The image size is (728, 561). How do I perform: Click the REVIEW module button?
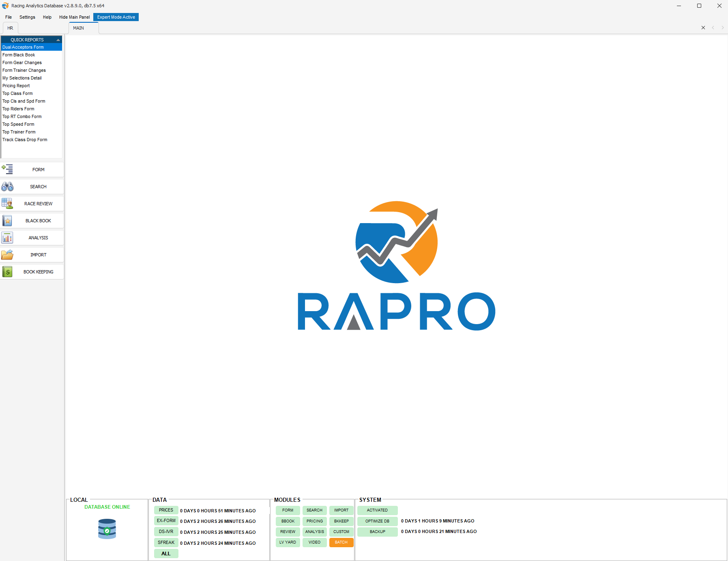(288, 531)
